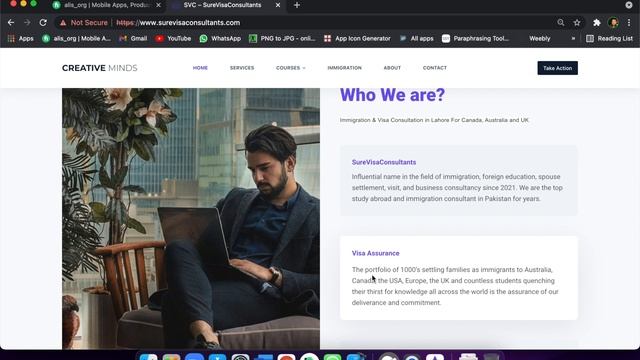Screen dimensions: 640x360
Task: Select the SureVisaConsultants card title
Action: [x=384, y=162]
